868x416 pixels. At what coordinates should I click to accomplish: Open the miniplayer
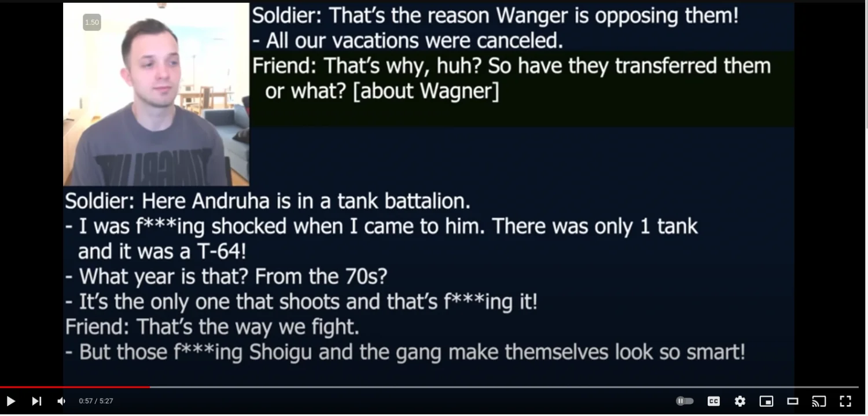(766, 401)
